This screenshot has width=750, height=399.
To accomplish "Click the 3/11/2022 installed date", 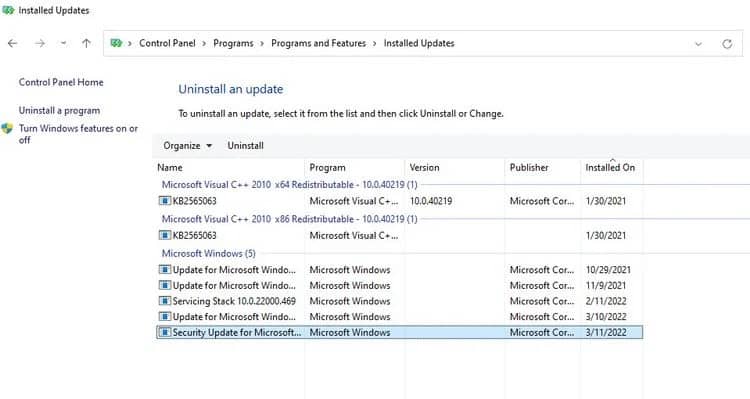I will (x=606, y=332).
